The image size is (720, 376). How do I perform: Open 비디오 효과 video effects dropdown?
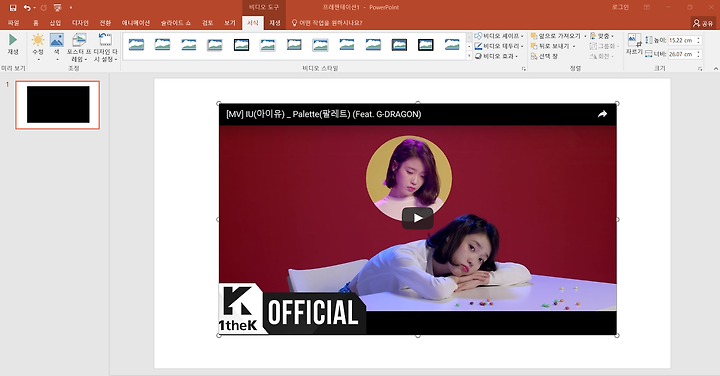[496, 56]
